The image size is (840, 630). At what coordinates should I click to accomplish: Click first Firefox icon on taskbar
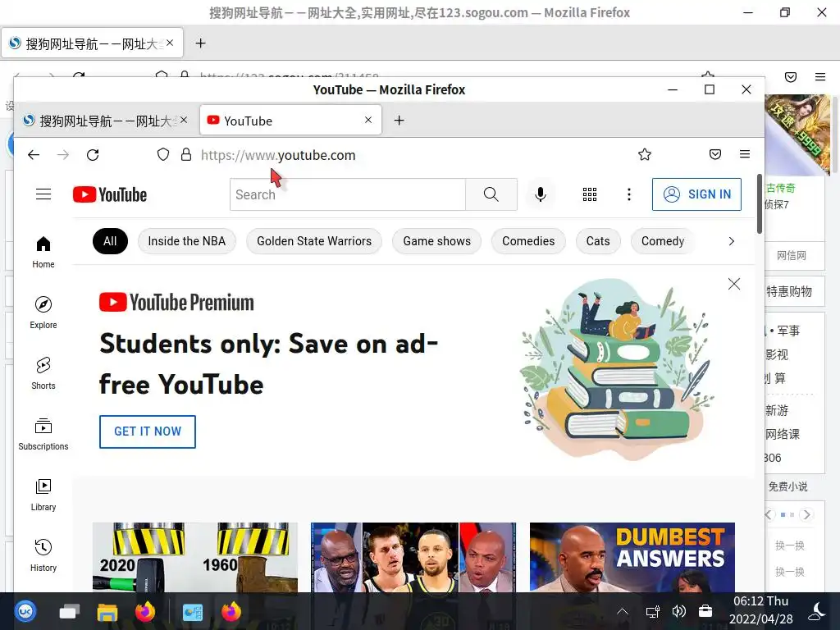(144, 611)
